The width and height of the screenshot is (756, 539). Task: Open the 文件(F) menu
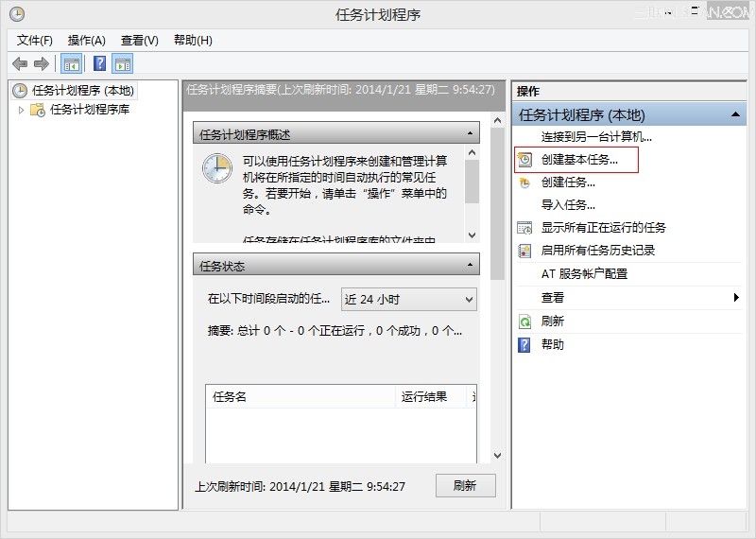(x=34, y=41)
